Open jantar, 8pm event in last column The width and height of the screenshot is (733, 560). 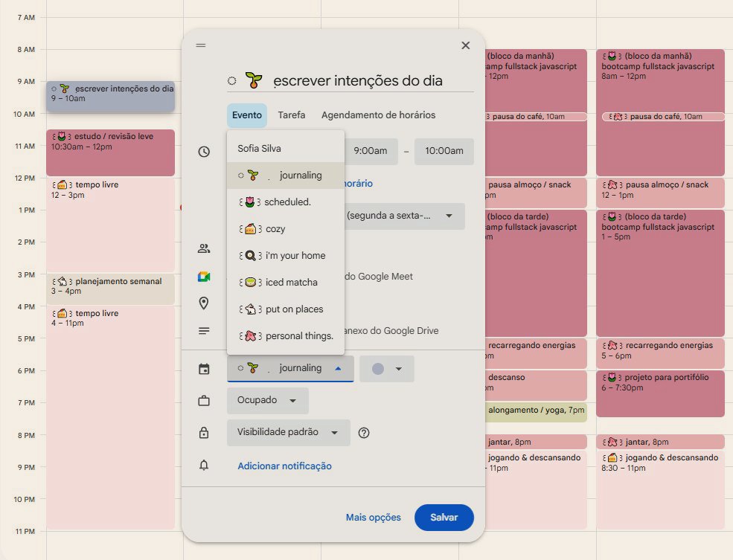coord(660,442)
